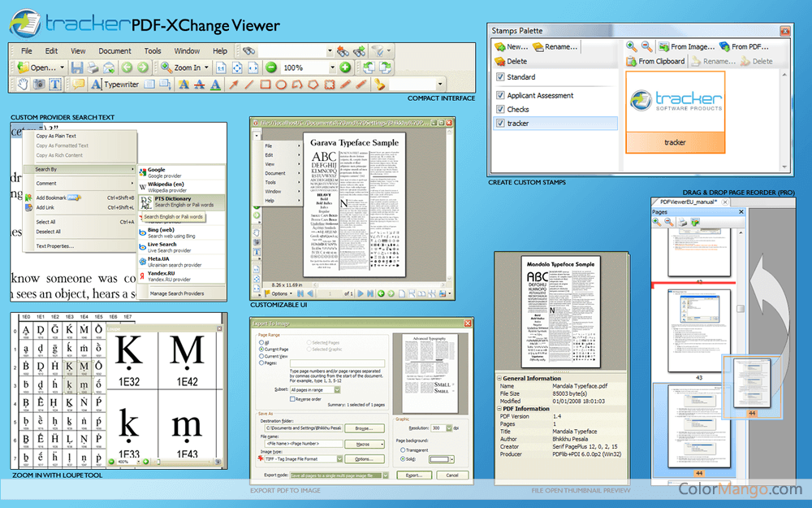Open the File menu in compact interface
This screenshot has height=508, width=812.
pos(27,50)
